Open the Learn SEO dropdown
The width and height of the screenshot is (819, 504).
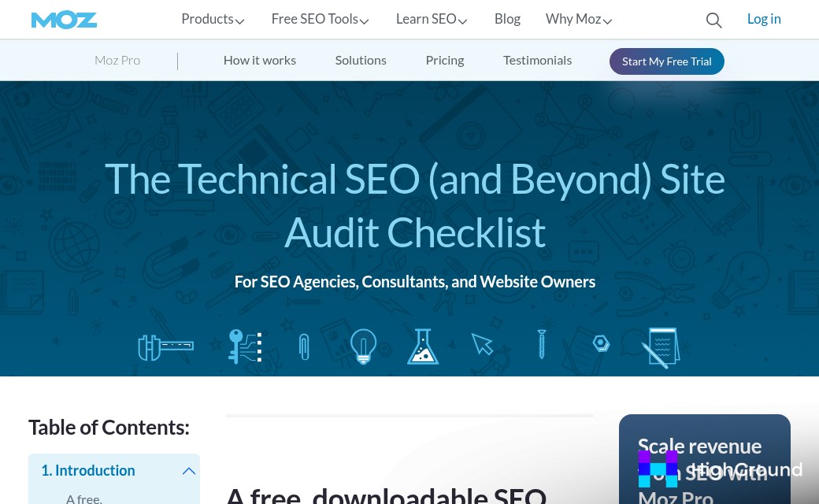coord(431,19)
